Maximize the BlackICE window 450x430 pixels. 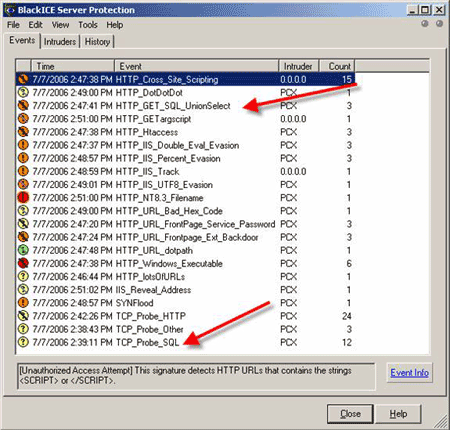click(425, 10)
